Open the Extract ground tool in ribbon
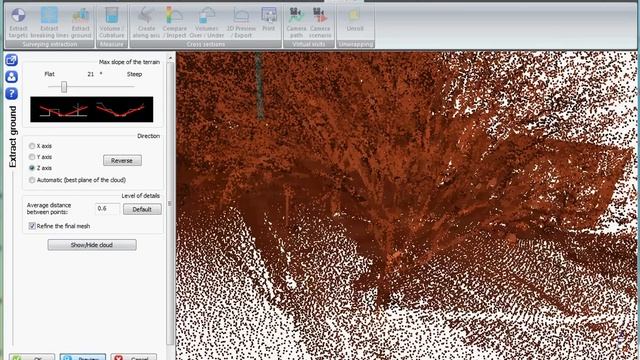640x360 pixels. coord(81,23)
